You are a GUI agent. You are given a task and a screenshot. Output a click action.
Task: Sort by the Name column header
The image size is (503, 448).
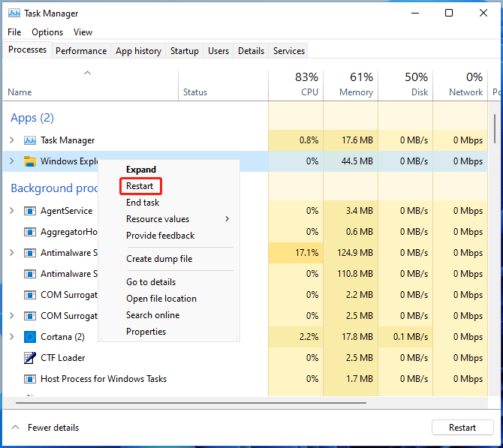point(90,85)
